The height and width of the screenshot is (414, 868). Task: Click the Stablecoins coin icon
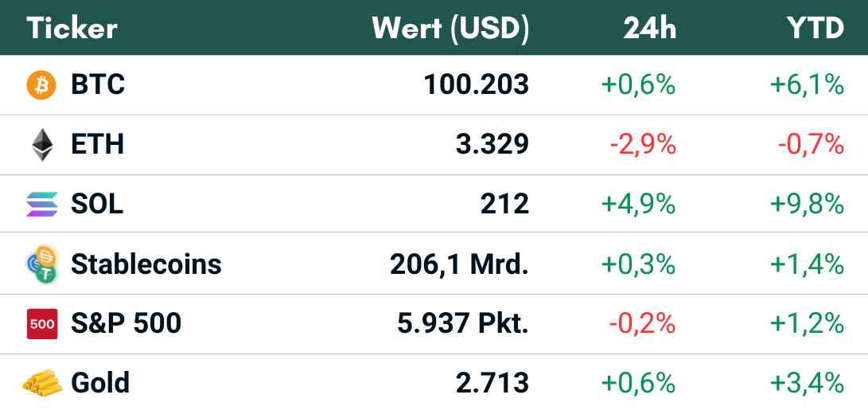point(41,264)
